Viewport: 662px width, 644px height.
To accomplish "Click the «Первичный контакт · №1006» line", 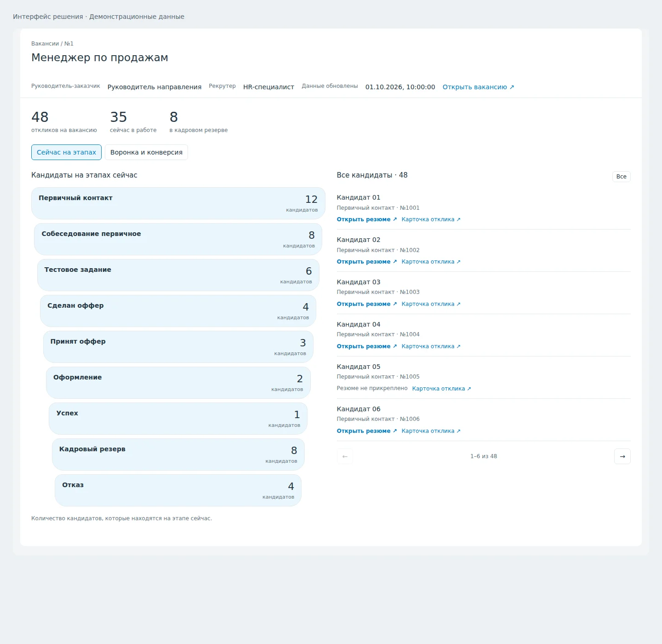I will (x=378, y=419).
